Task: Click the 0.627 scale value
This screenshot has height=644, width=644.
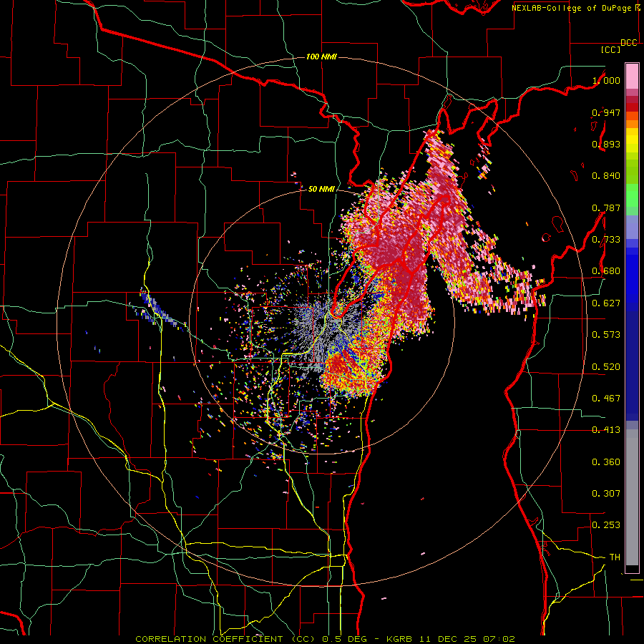Action: click(x=606, y=303)
